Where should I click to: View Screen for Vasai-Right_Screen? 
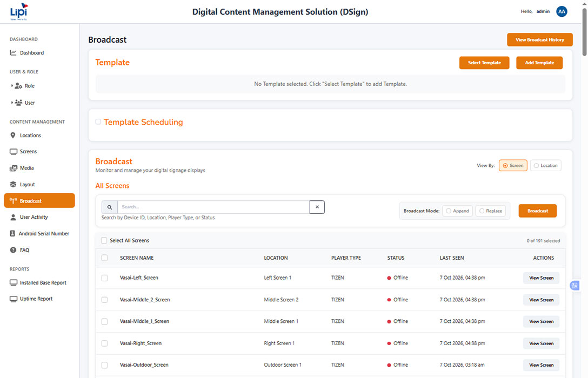(541, 343)
